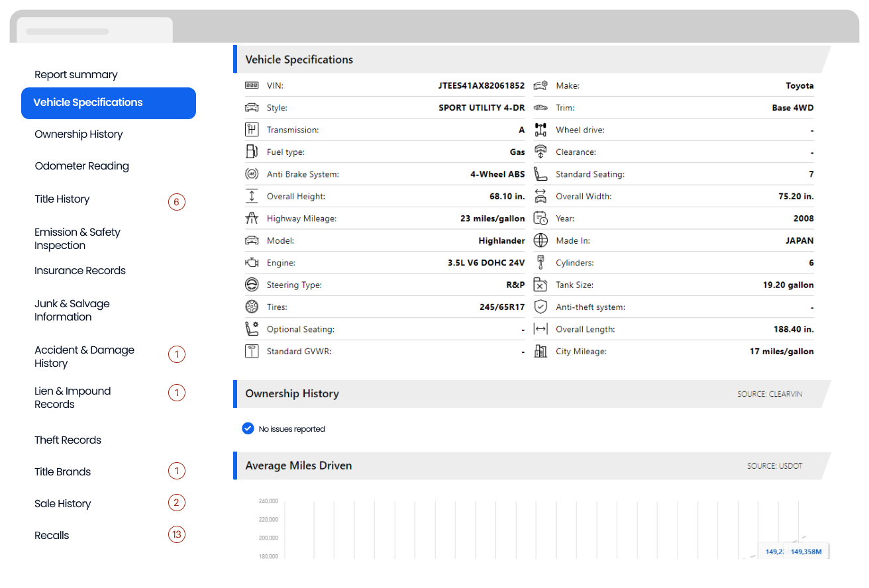Click the Make car-with-gear icon
869x588 pixels.
coord(540,85)
